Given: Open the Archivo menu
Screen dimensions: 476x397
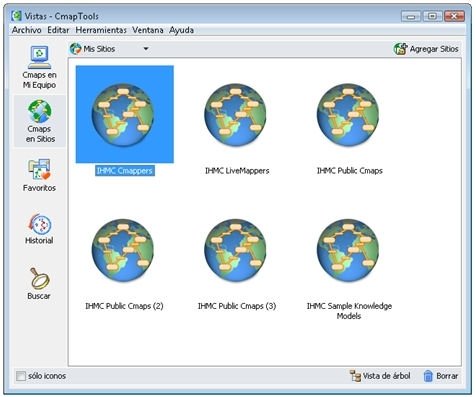Looking at the screenshot, I should (x=27, y=30).
